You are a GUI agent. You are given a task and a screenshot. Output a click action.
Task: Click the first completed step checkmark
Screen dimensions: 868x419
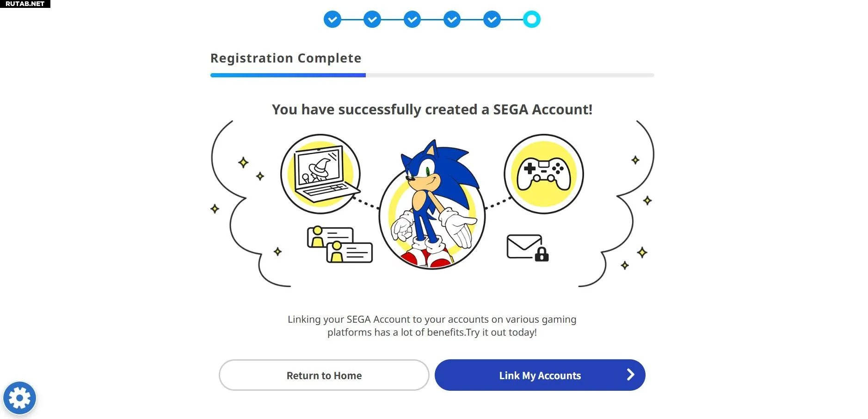(x=332, y=19)
